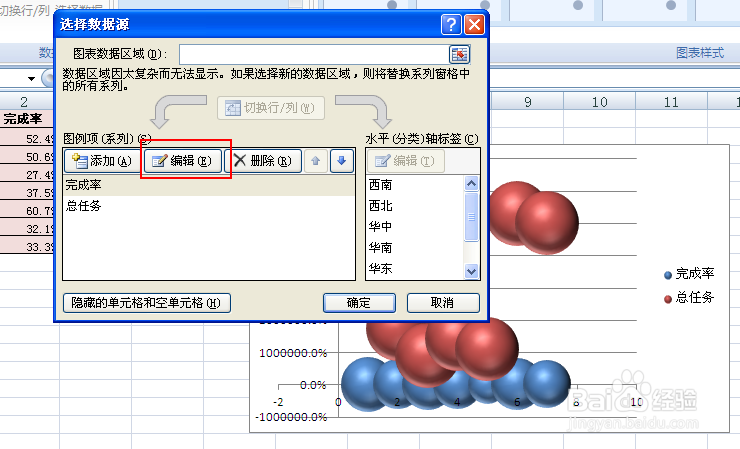This screenshot has height=449, width=740.
Task: Move series up with arrow button
Action: pyautogui.click(x=316, y=161)
